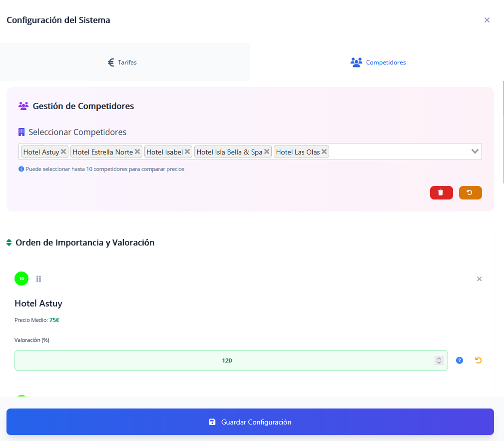504x441 pixels.
Task: Switch to the Competidores tab
Action: click(x=378, y=62)
